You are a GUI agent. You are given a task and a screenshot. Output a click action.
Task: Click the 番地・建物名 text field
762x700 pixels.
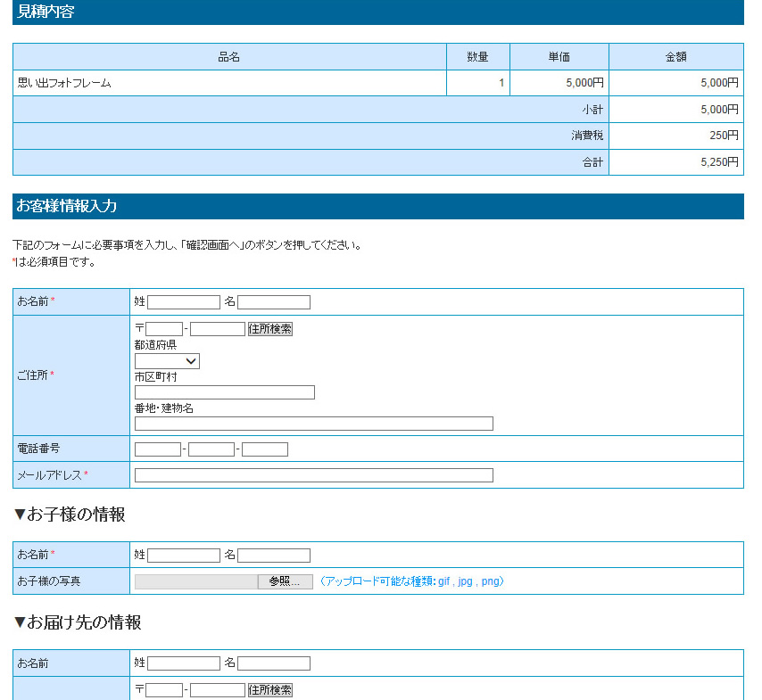click(314, 424)
